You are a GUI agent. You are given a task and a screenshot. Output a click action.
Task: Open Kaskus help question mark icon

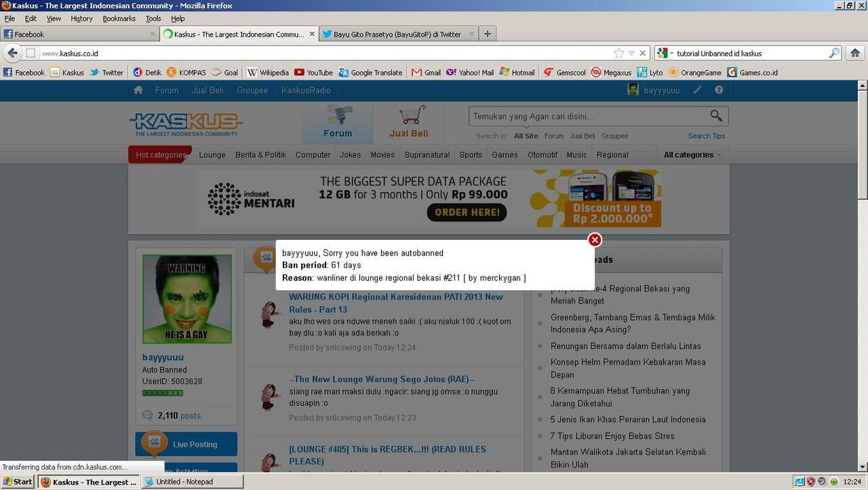click(x=719, y=90)
